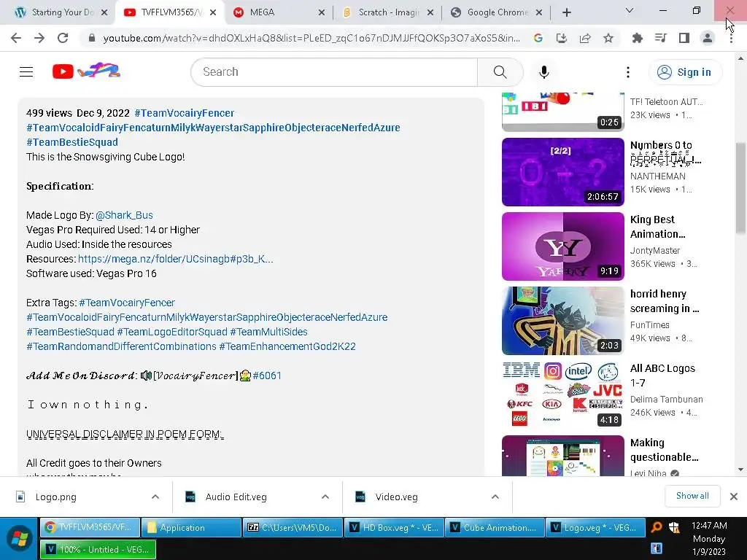Click Show all downloads
Image resolution: width=747 pixels, height=560 pixels.
coord(692,496)
